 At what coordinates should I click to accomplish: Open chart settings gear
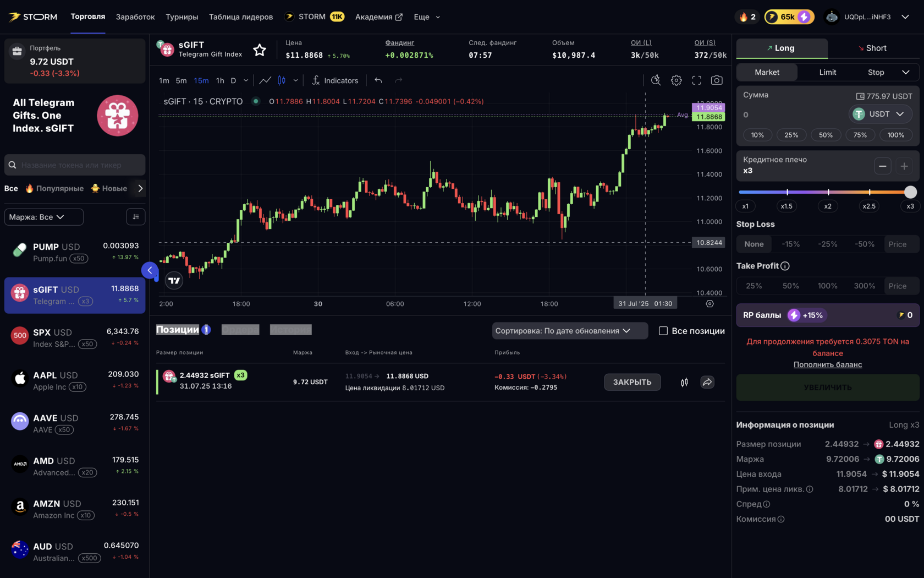[676, 80]
